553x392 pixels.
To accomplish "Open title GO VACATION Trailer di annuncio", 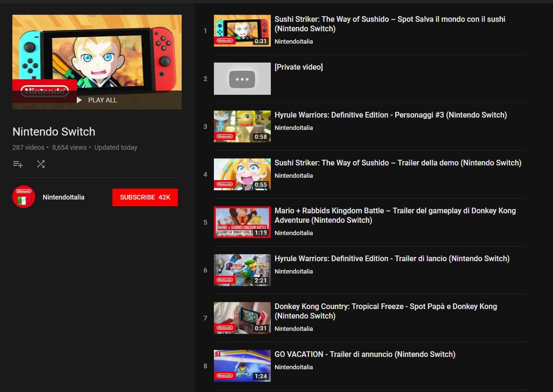I will (x=365, y=354).
